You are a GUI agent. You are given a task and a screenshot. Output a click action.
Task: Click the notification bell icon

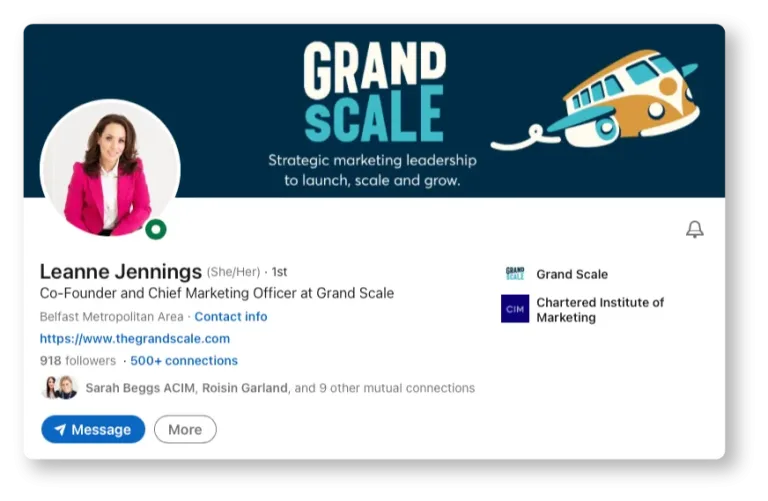point(694,230)
